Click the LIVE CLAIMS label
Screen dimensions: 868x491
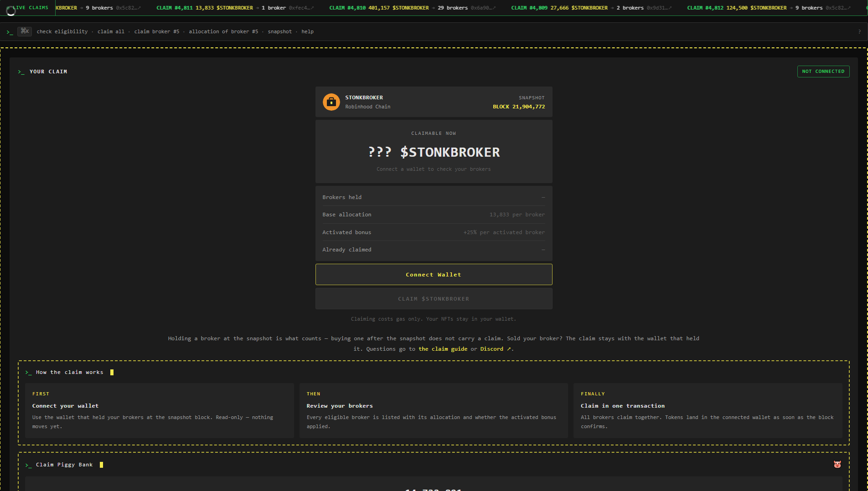click(30, 8)
